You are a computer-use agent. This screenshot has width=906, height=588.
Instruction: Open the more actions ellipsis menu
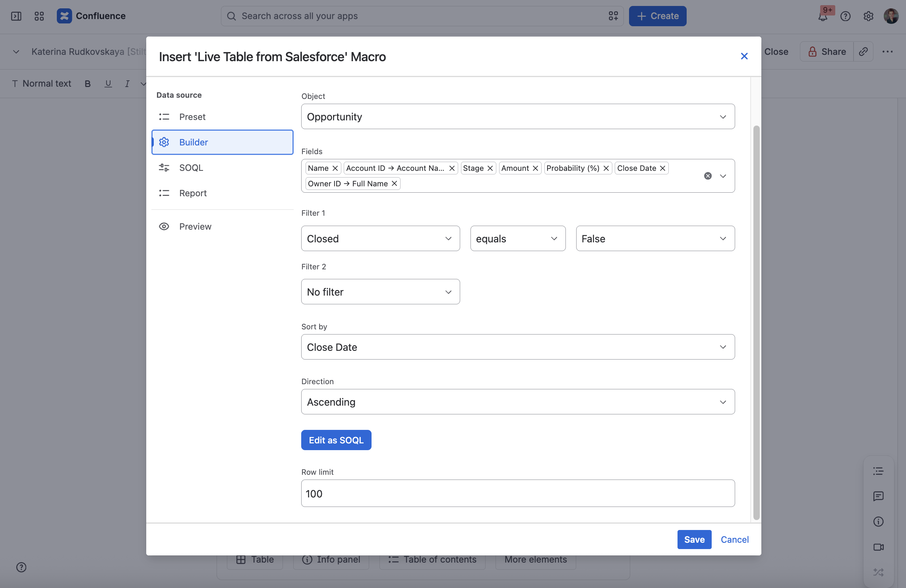click(887, 52)
